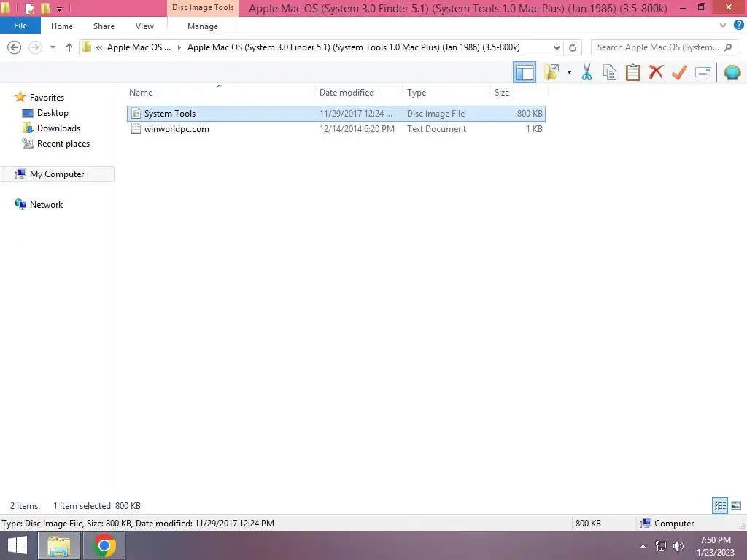Expand the folder options dropdown arrow
Viewport: 747px width, 560px height.
(569, 72)
